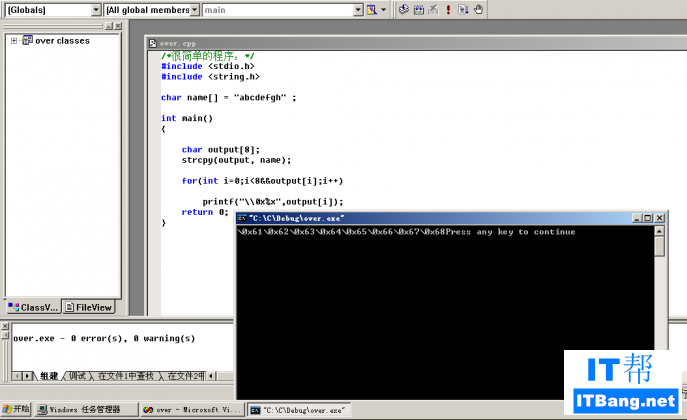Expand the over classes tree node

point(14,41)
